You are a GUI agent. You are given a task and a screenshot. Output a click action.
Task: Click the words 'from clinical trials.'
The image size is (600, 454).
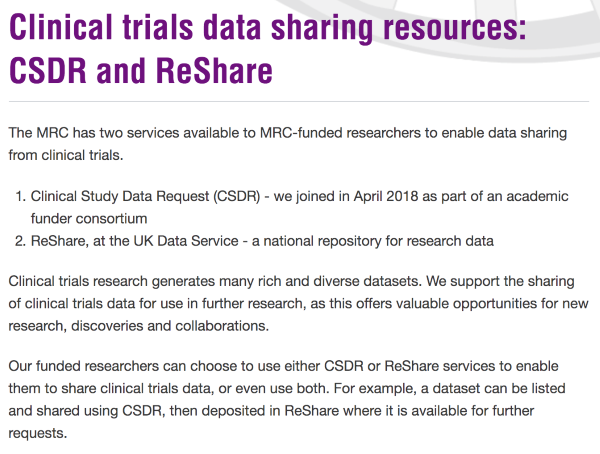tap(66, 155)
